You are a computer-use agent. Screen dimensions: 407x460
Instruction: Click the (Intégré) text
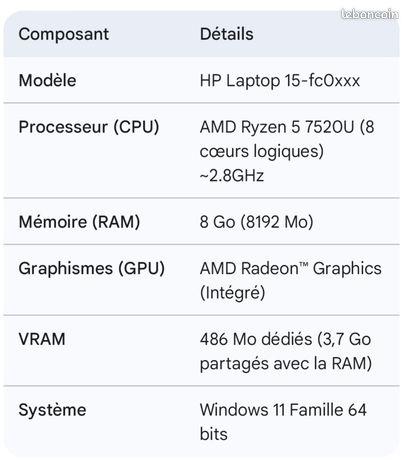[x=232, y=293]
